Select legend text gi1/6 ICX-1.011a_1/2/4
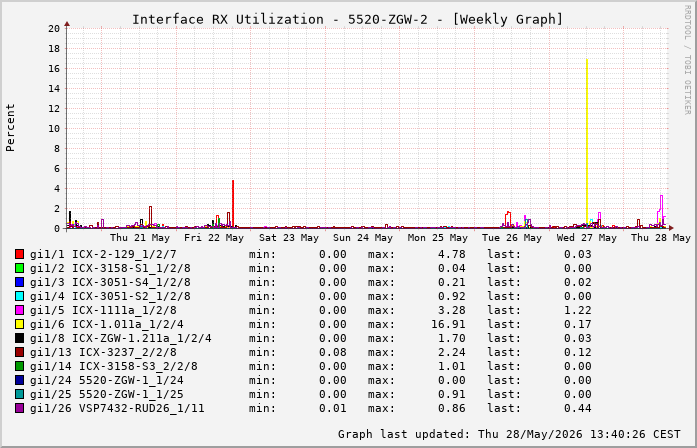The image size is (697, 448). (x=107, y=324)
